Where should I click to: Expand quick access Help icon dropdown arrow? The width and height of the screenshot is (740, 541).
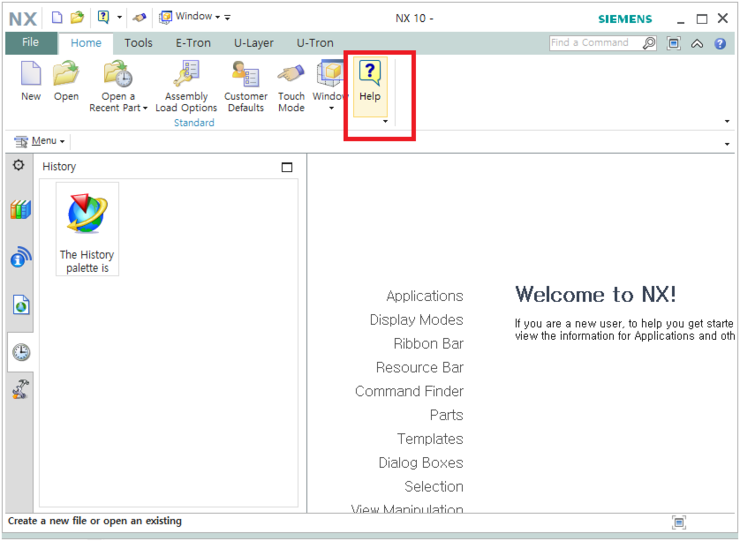pos(119,17)
